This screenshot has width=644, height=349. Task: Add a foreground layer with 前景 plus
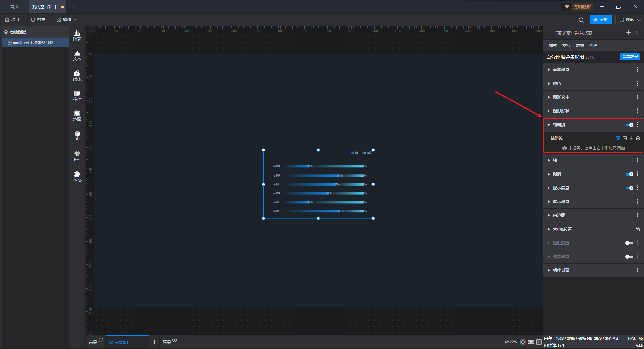101,340
